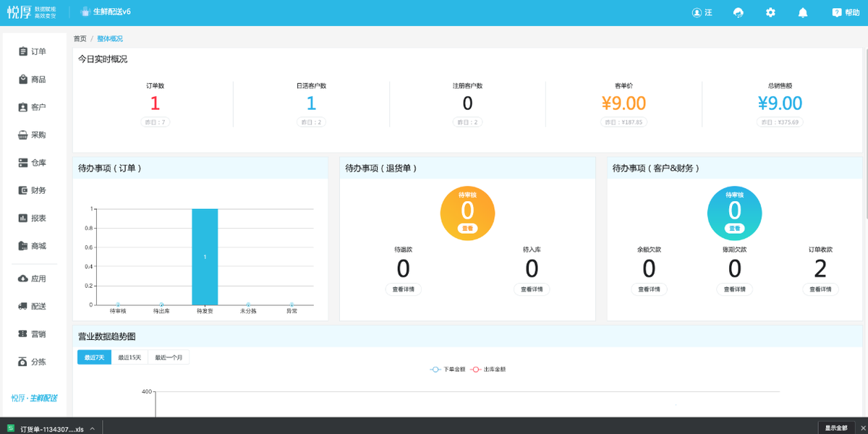The width and height of the screenshot is (868, 434).
Task: Click 首页 breadcrumb link
Action: click(80, 39)
